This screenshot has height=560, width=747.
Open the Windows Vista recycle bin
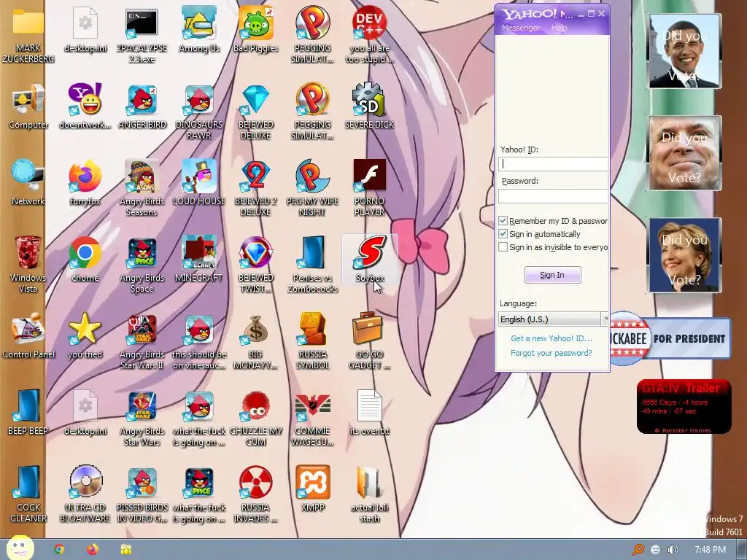(28, 265)
